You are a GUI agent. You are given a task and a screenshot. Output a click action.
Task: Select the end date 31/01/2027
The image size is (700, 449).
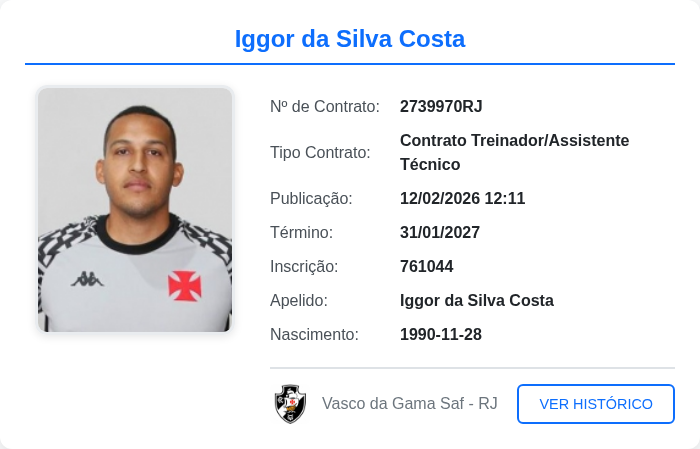click(x=440, y=233)
